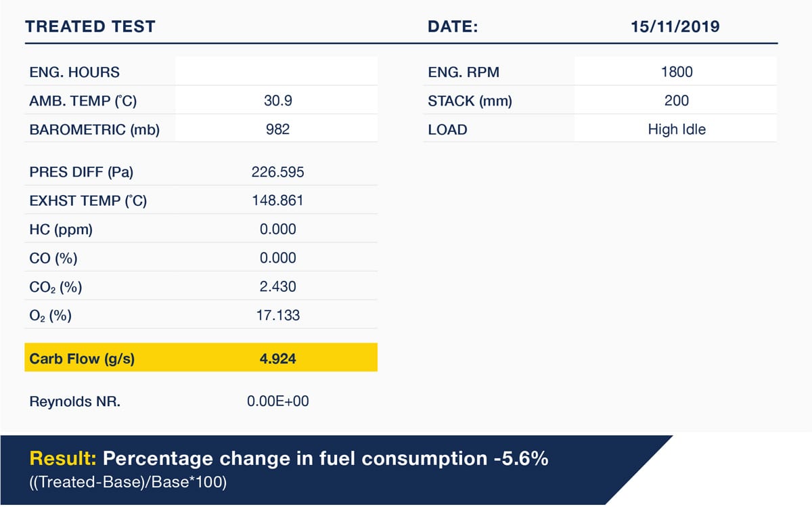
Task: Select the ENG. RPM value 1800
Action: 676,72
